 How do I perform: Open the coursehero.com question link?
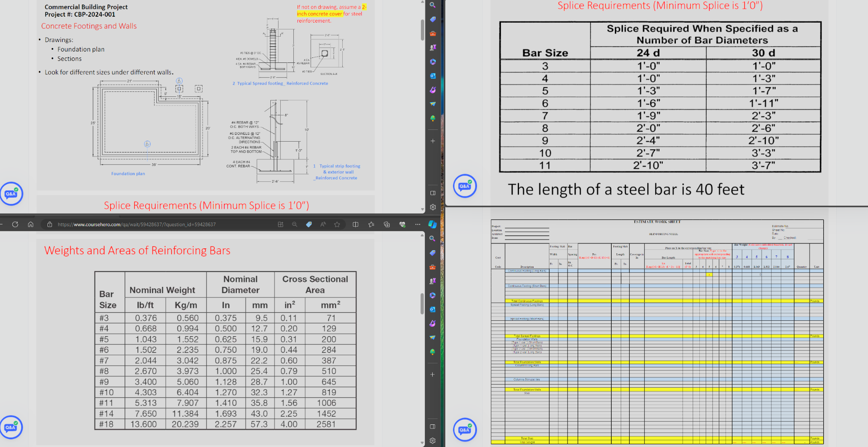(136, 224)
